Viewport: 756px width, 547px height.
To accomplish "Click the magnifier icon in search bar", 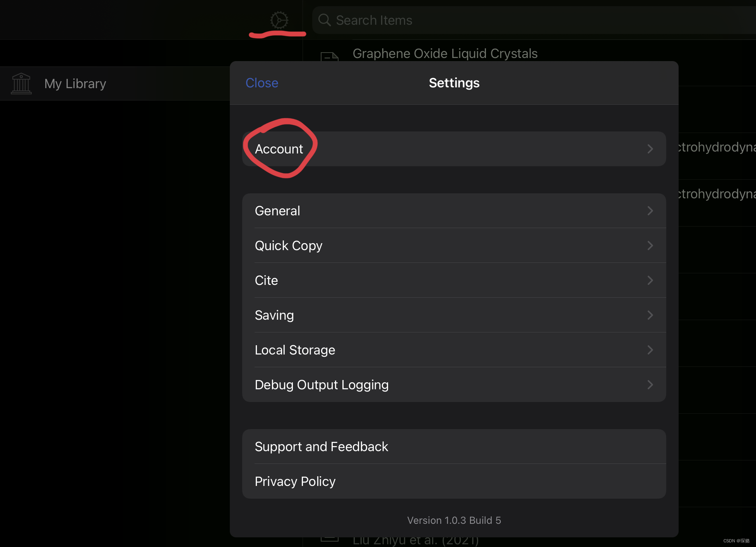I will tap(324, 20).
